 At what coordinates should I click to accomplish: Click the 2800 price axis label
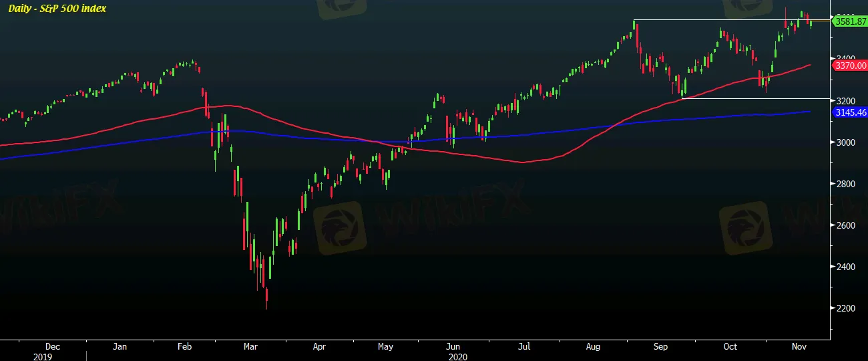point(845,184)
